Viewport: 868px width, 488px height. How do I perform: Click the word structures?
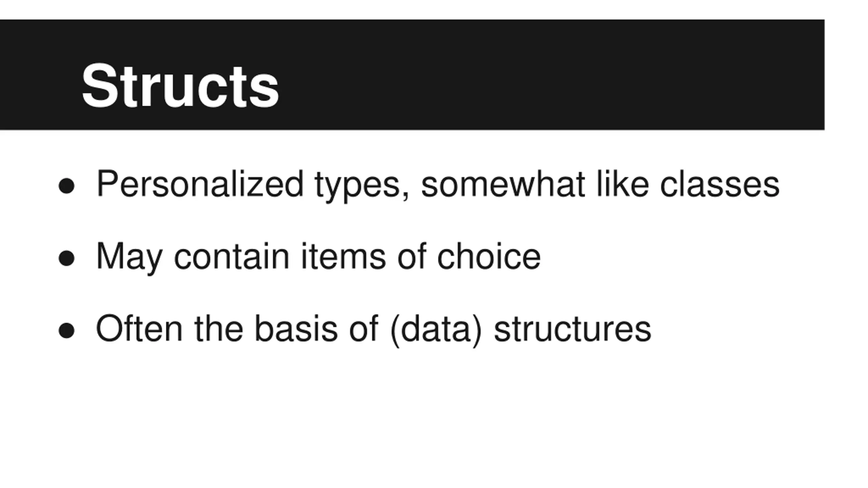tap(572, 328)
